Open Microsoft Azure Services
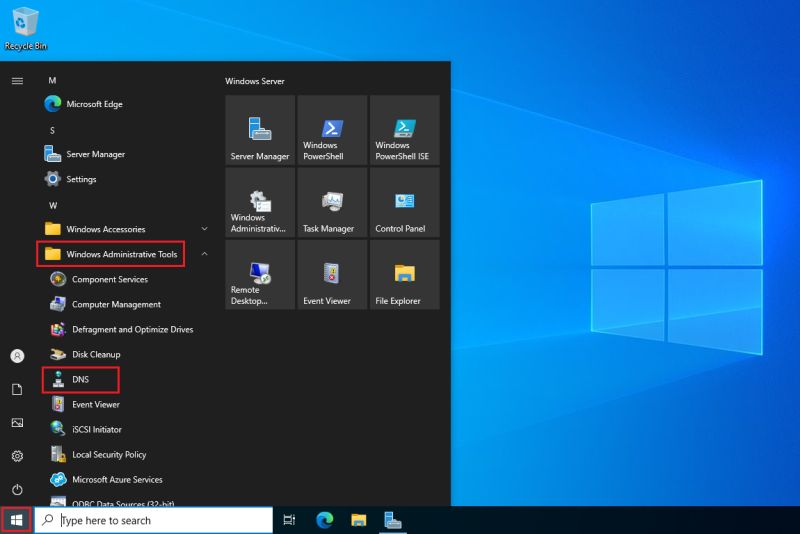 (106, 479)
